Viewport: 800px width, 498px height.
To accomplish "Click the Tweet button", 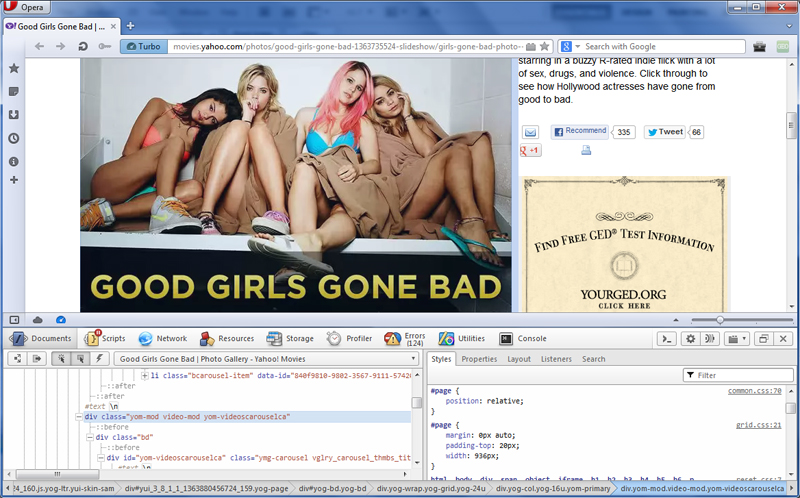I will point(665,131).
